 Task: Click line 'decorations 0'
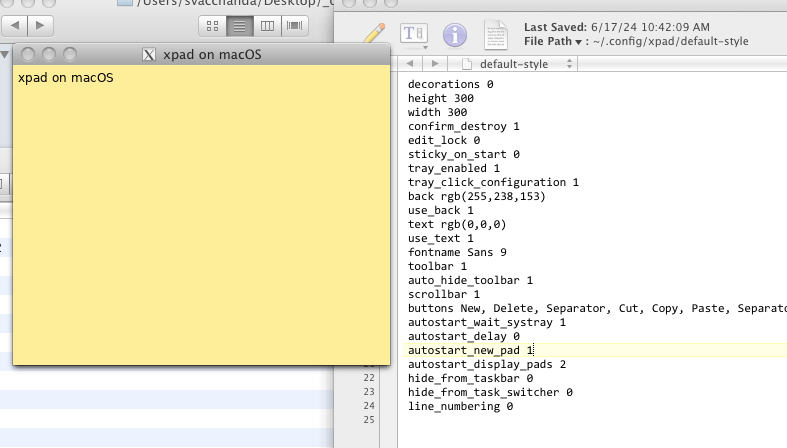click(450, 84)
